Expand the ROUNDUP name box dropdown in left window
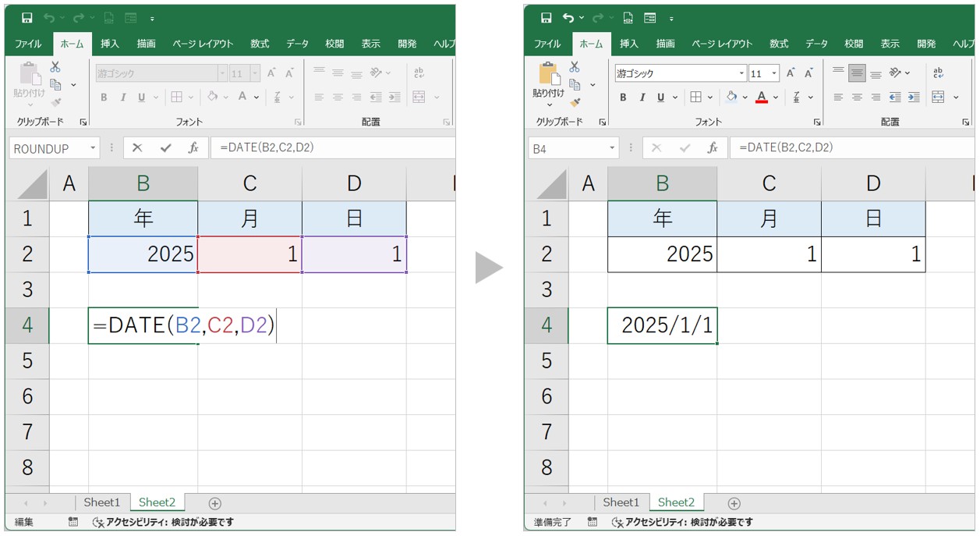The width and height of the screenshot is (980, 536). pyautogui.click(x=94, y=148)
